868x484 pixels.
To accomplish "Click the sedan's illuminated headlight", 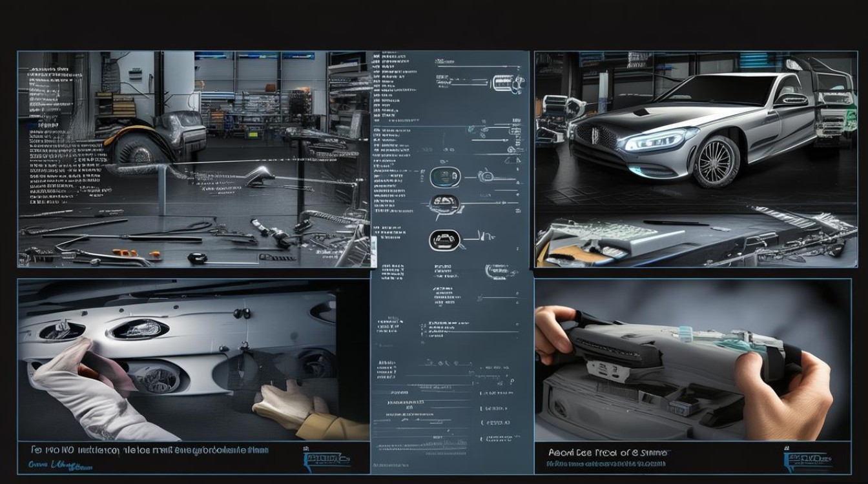I will click(660, 139).
